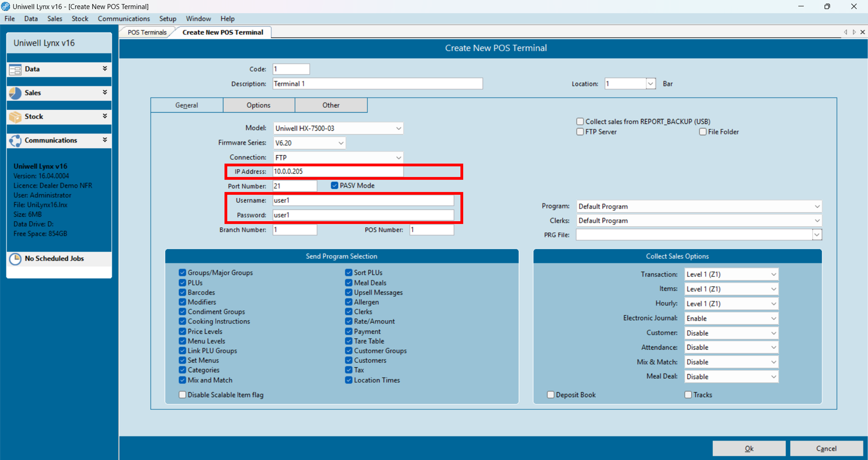
Task: Enable the FTP Server checkbox
Action: pos(580,132)
